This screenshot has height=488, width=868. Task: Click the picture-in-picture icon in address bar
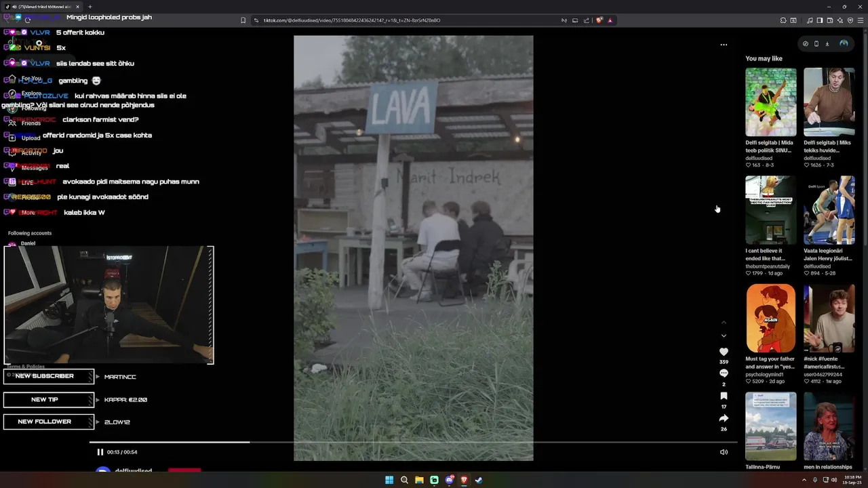[575, 20]
